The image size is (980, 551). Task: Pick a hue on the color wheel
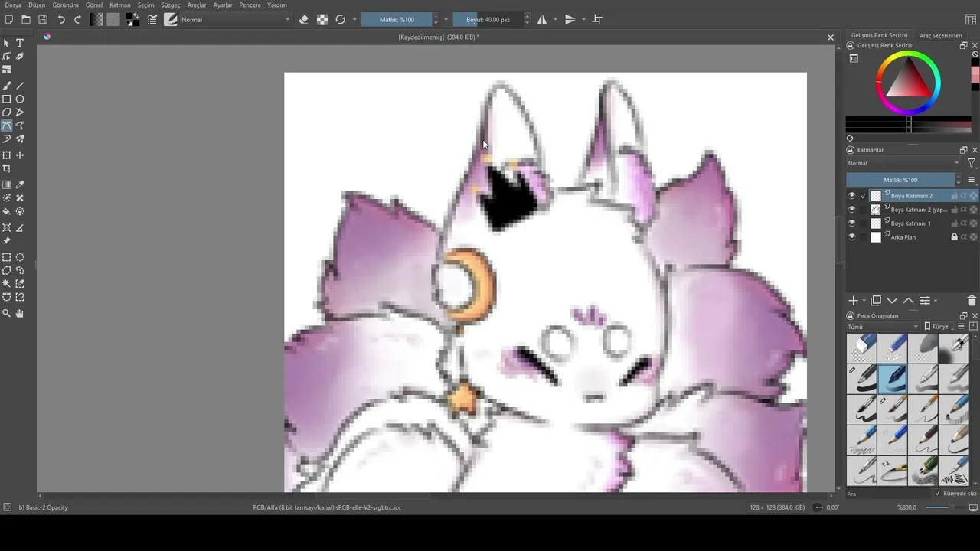(909, 56)
